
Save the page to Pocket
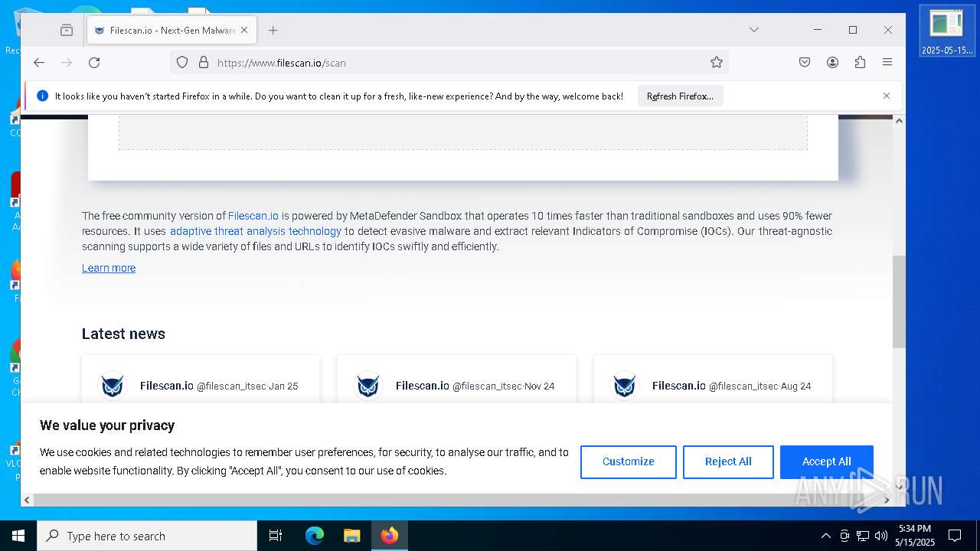pyautogui.click(x=805, y=63)
